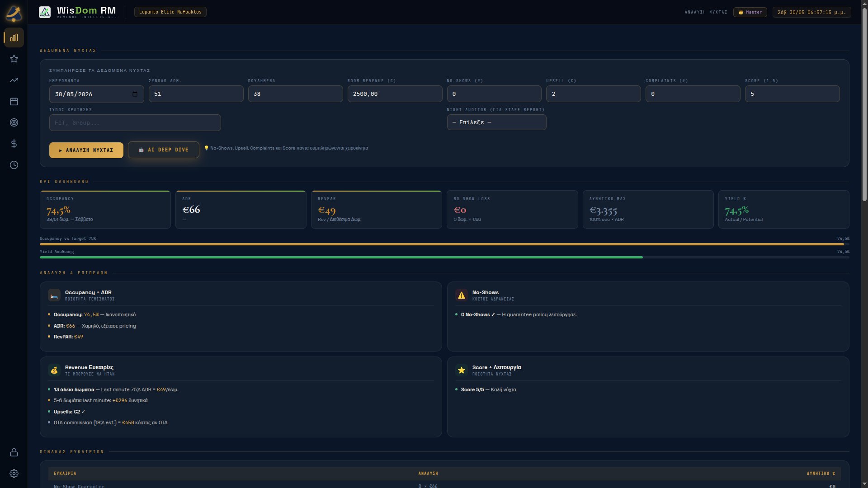The image size is (868, 488).
Task: Click the date and time header badge
Action: 811,12
